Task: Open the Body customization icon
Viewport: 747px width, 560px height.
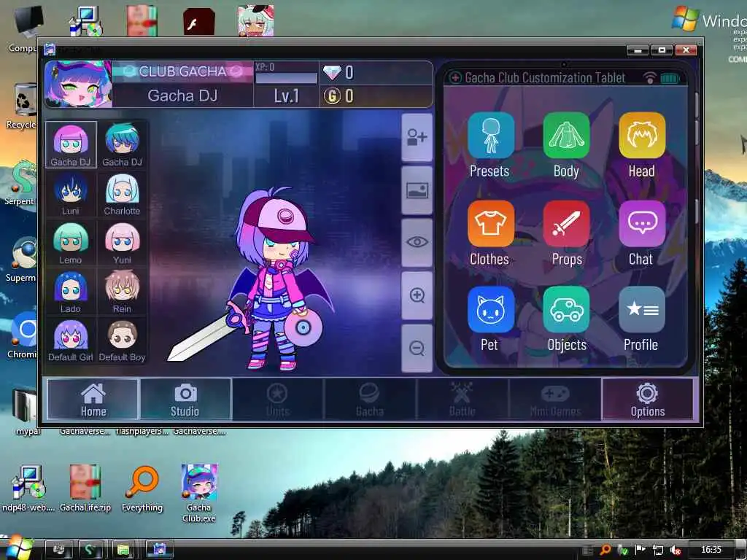Action: point(566,136)
